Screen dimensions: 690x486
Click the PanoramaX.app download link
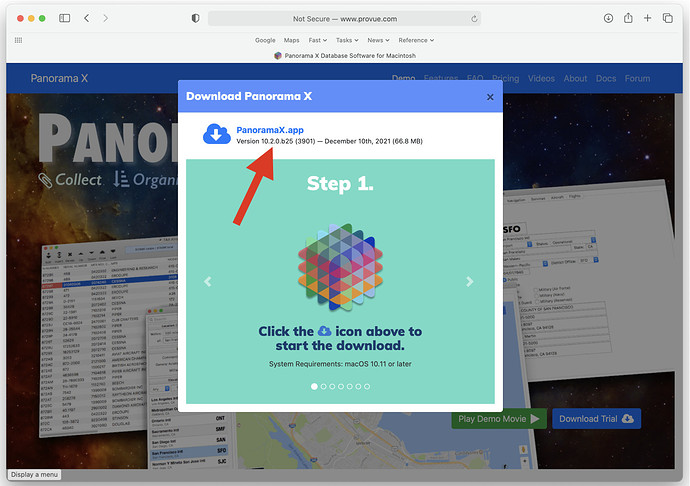(x=270, y=130)
